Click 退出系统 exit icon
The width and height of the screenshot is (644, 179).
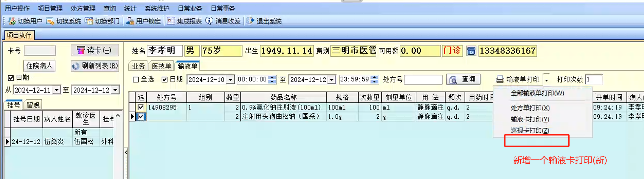pos(250,21)
